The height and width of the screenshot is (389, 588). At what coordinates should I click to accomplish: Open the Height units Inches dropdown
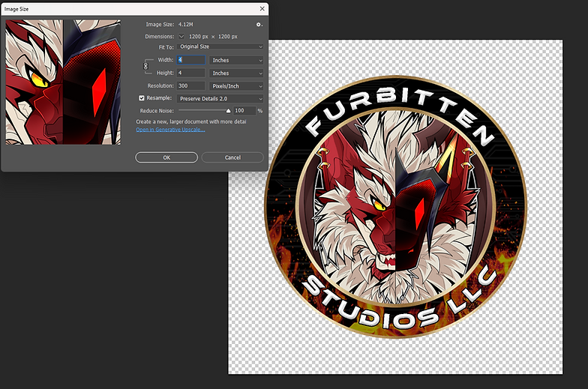coord(236,73)
